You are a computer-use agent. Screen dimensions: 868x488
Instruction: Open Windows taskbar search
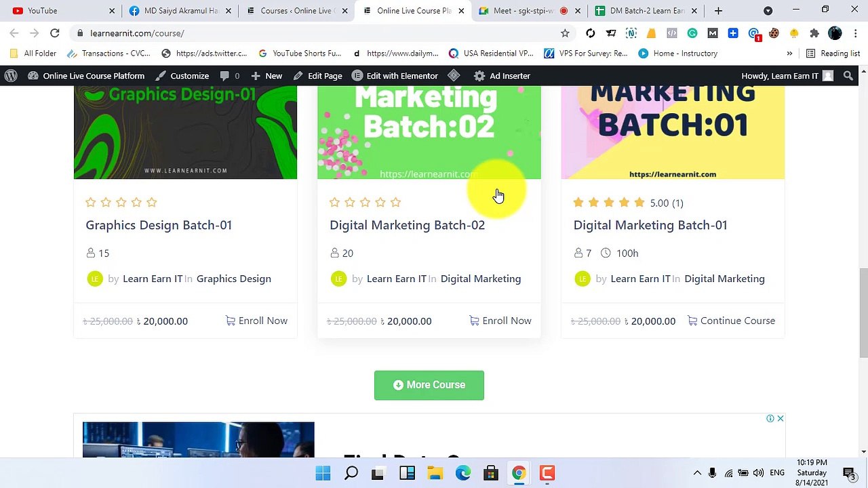pos(351,473)
